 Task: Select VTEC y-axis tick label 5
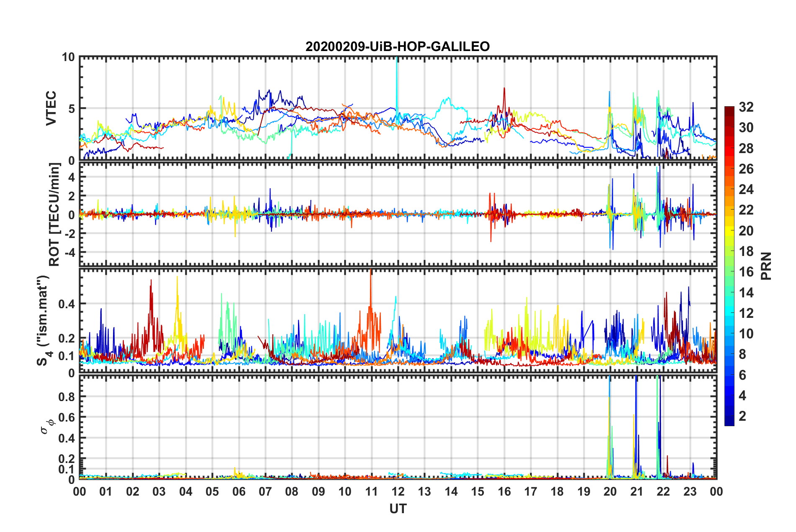(72, 109)
